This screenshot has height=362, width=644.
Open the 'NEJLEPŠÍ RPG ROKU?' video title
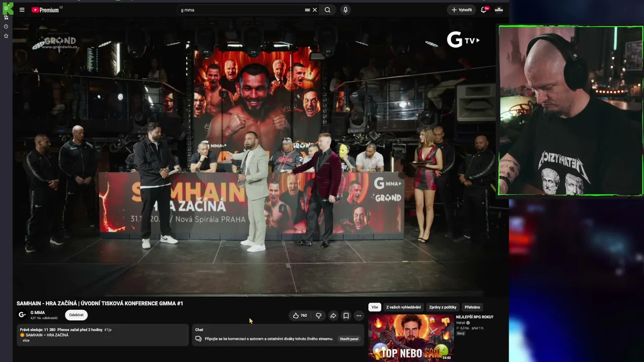click(474, 317)
